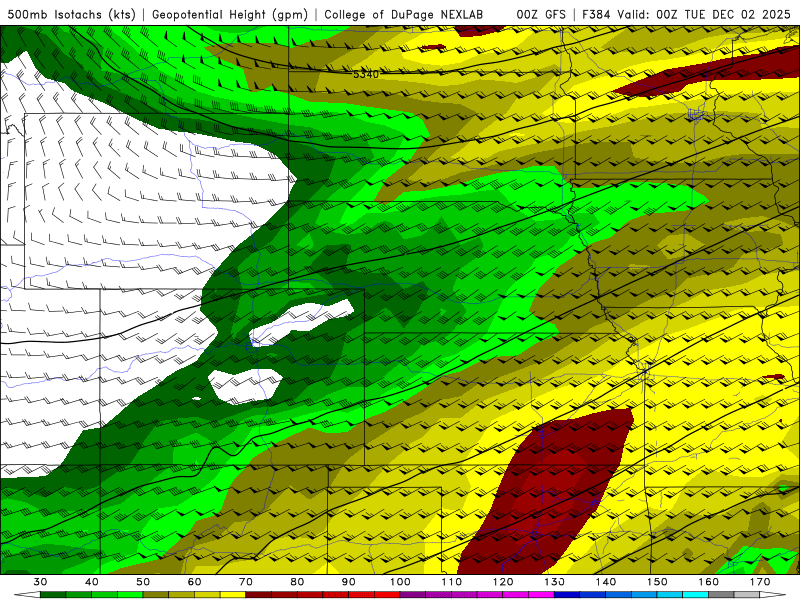The image size is (800, 600).
Task: Click the '150' label on the color scale
Action: 657,582
